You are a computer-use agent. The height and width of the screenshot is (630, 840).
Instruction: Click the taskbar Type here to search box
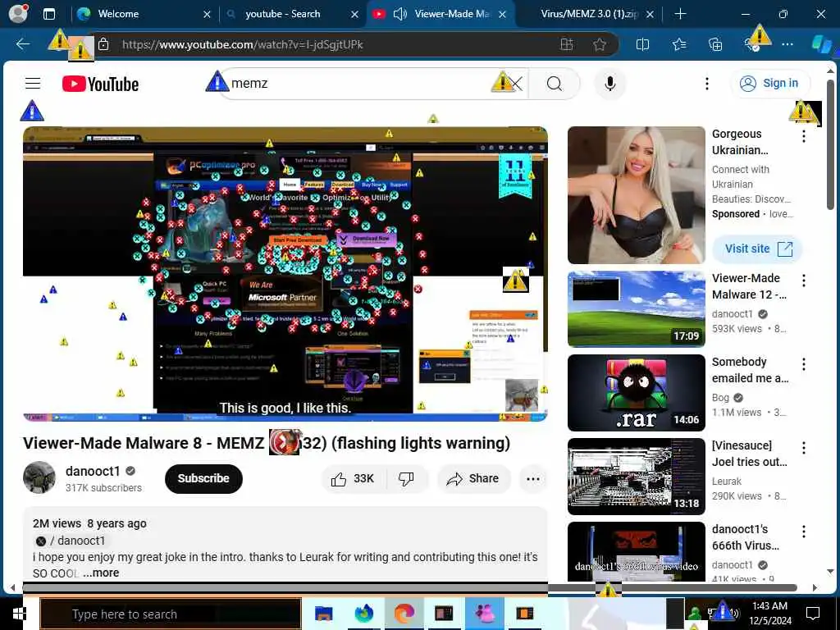click(x=171, y=614)
